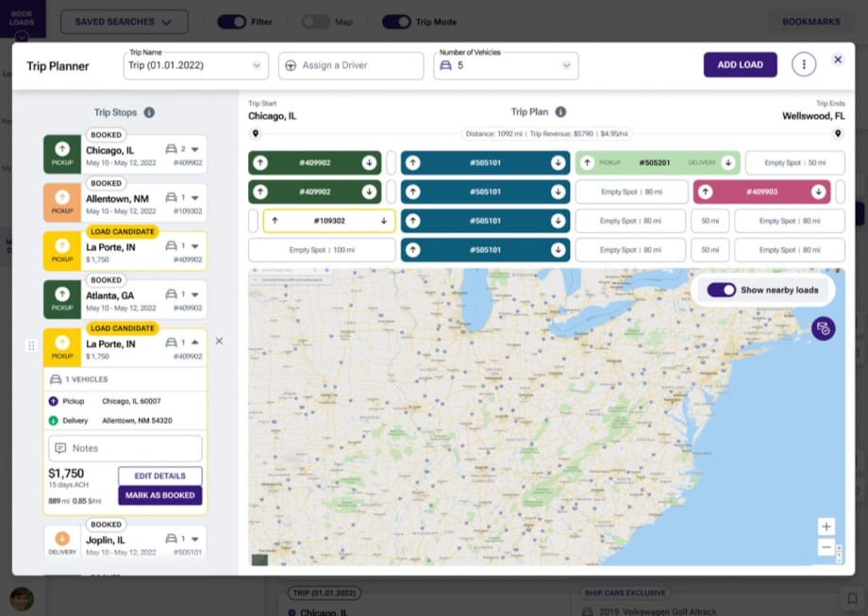
Task: Click the Assign a Driver person icon
Action: pyautogui.click(x=292, y=65)
